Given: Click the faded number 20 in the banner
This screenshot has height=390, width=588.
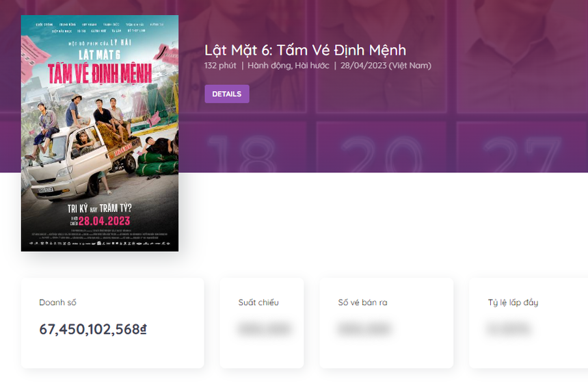Looking at the screenshot, I should [382, 154].
